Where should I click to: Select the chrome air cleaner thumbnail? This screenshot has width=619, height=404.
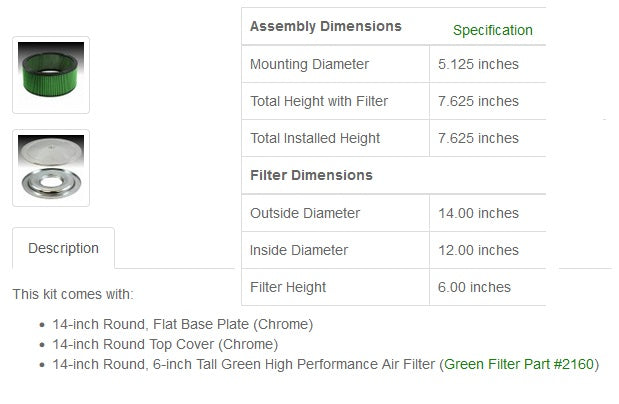tap(51, 168)
